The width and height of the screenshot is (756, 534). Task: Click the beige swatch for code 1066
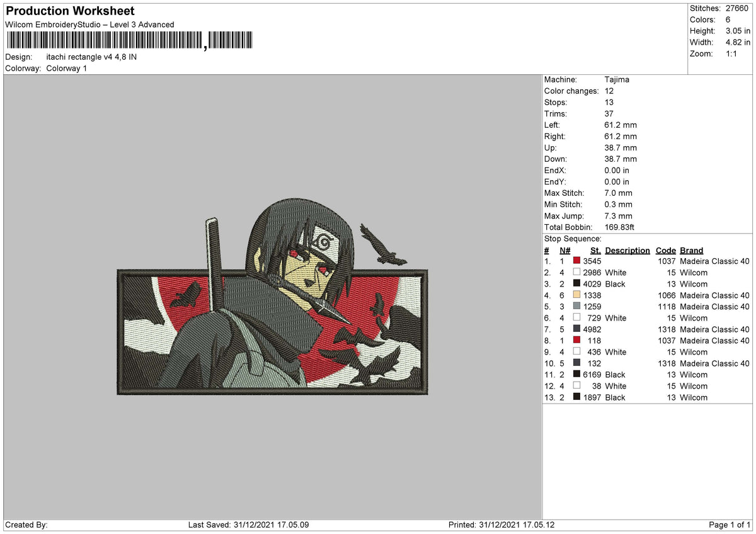(577, 295)
